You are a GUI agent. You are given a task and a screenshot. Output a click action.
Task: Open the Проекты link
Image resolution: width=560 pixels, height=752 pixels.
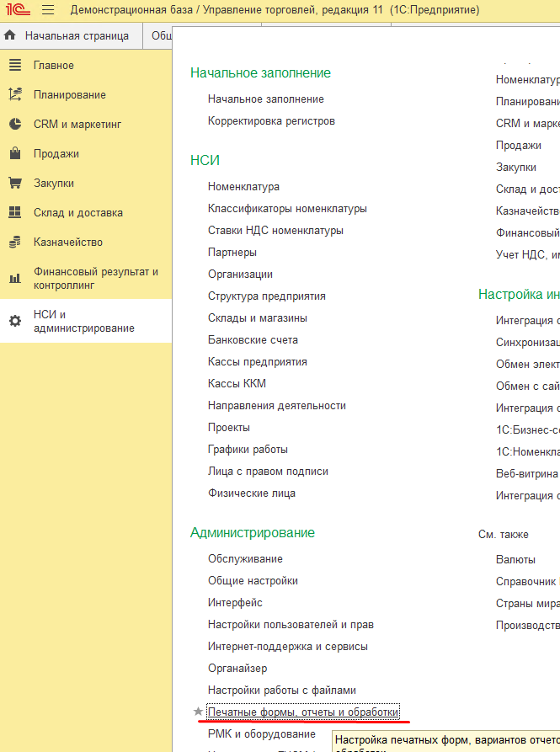[x=229, y=428]
